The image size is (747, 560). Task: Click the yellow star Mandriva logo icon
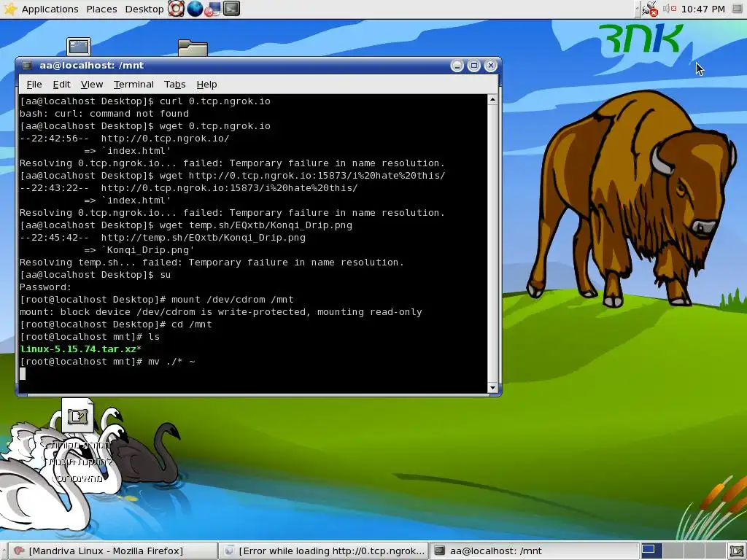click(10, 9)
